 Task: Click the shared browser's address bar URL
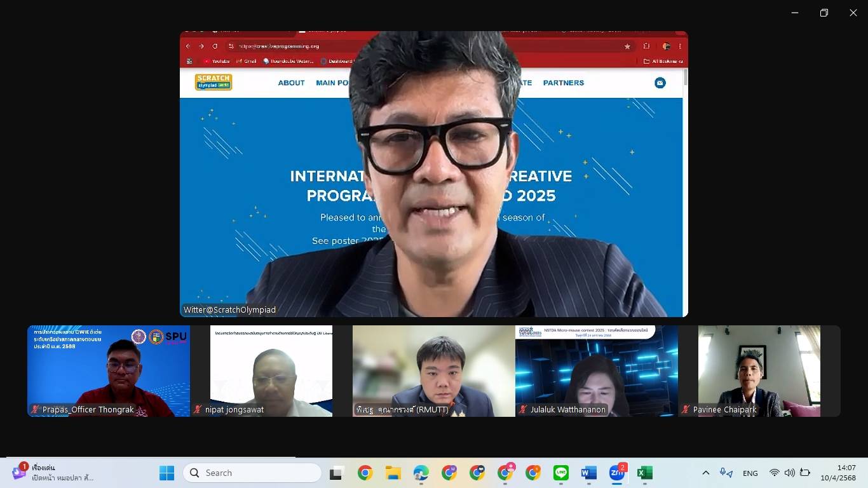279,46
